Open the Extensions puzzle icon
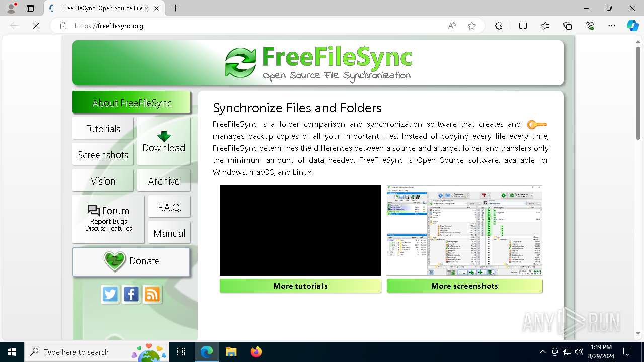The image size is (644, 362). pyautogui.click(x=499, y=26)
